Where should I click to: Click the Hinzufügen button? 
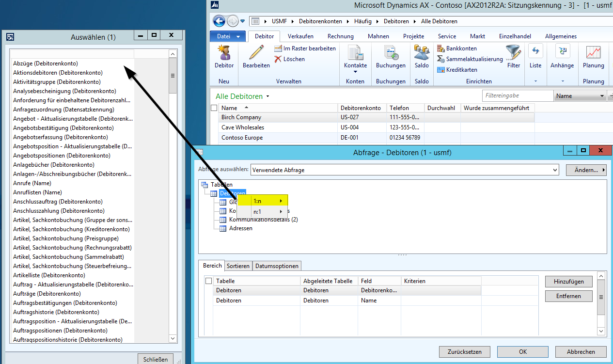(x=569, y=281)
